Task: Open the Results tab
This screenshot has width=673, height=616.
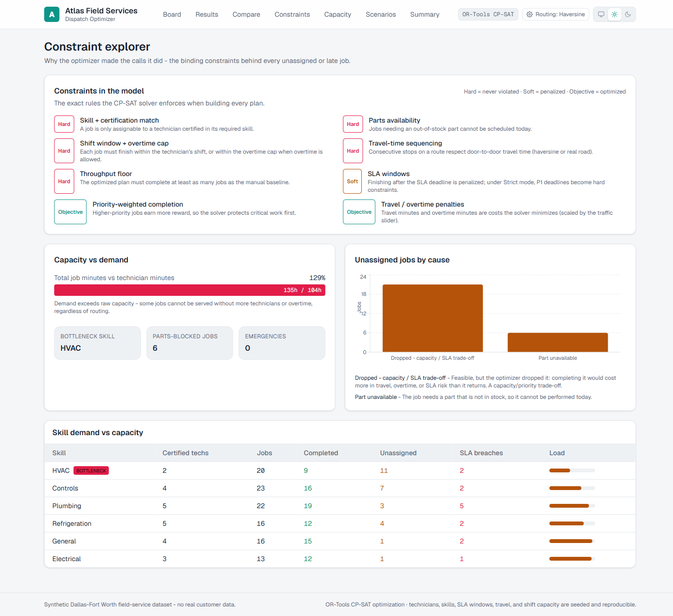Action: 207,14
